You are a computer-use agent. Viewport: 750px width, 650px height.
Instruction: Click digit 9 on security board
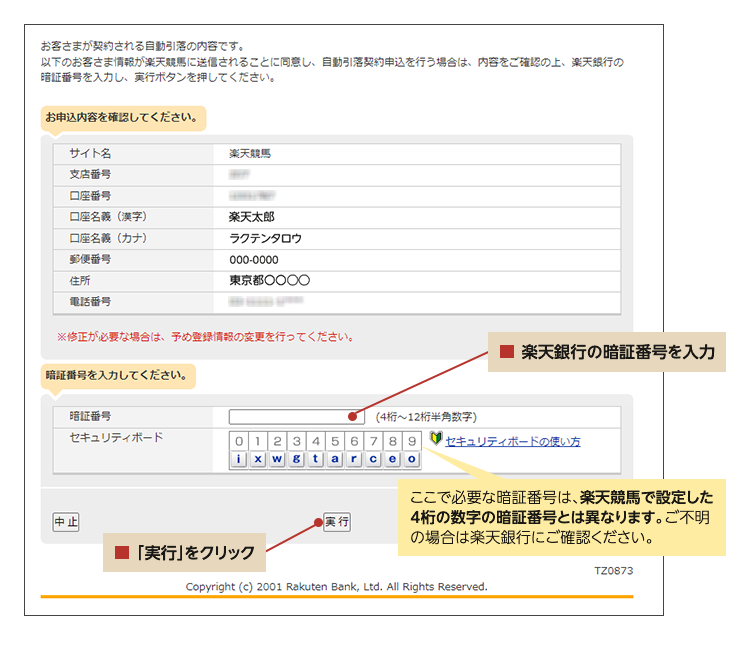(411, 441)
